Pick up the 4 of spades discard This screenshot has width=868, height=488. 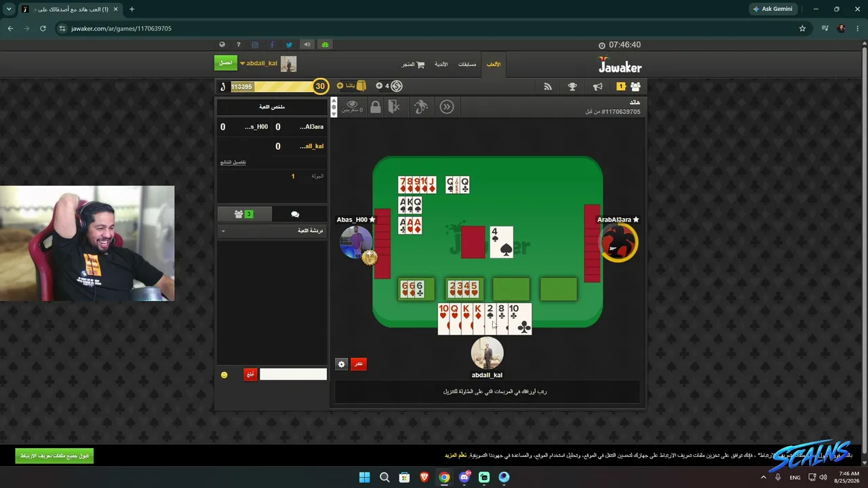pos(501,242)
